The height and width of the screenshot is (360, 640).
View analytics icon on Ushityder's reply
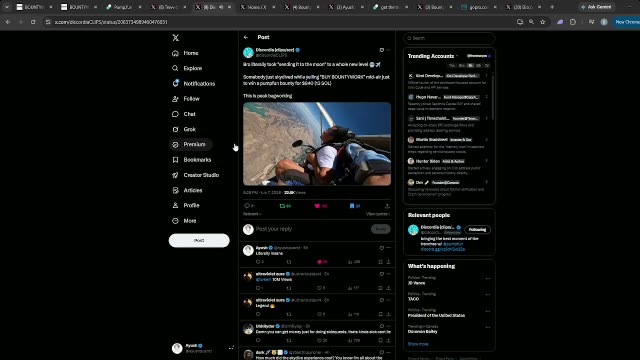(x=350, y=340)
